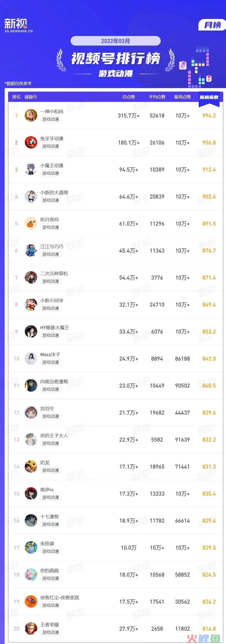The image size is (226, 644).
Task: Select the 新榜指数 column header
Action: click(209, 97)
